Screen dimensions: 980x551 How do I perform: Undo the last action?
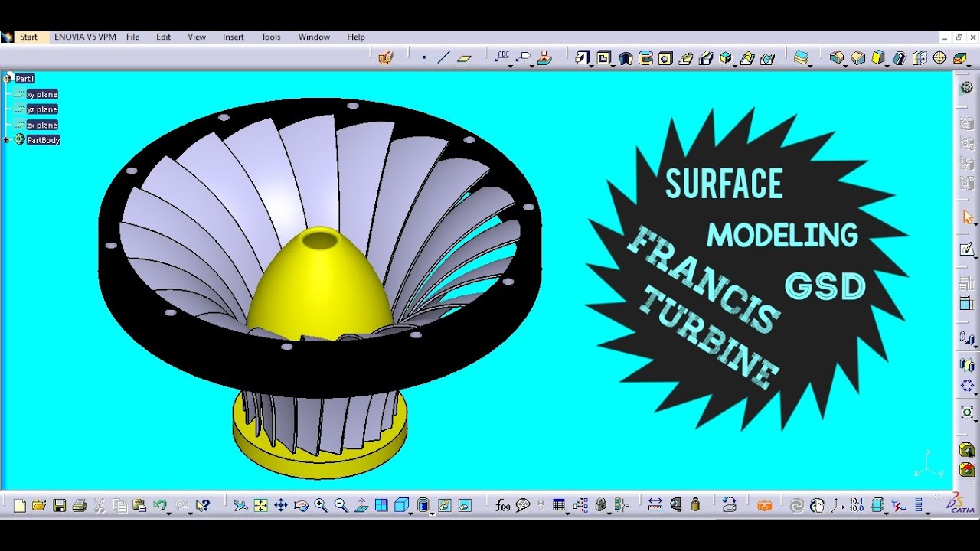(159, 505)
